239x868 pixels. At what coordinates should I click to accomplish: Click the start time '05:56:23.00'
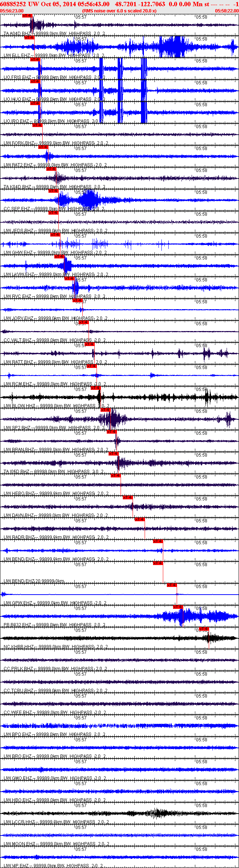[12, 11]
